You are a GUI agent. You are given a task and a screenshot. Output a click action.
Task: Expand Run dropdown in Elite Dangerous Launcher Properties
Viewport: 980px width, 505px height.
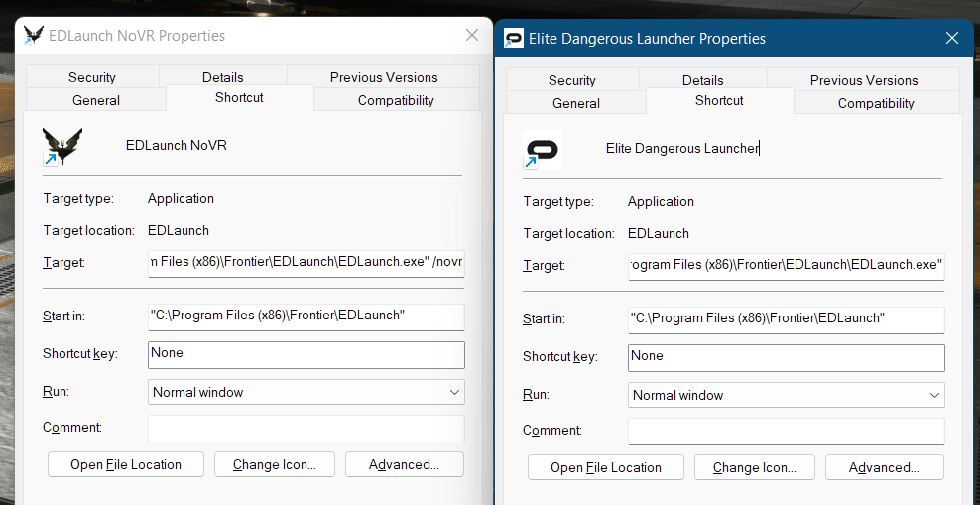coord(787,396)
